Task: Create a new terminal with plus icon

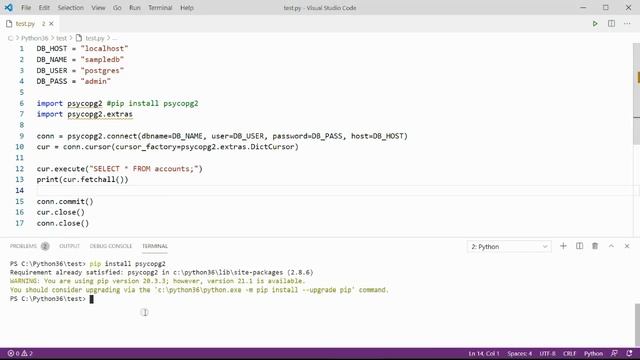Action: click(563, 246)
